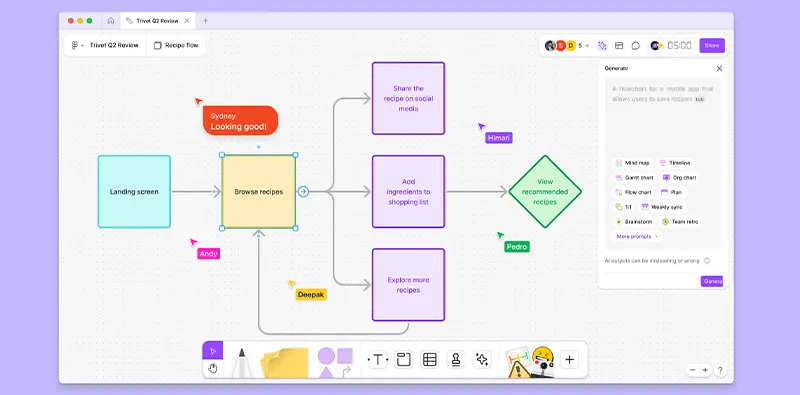Toggle the AI generate sparkle icon in header
The height and width of the screenshot is (395, 800).
[602, 45]
